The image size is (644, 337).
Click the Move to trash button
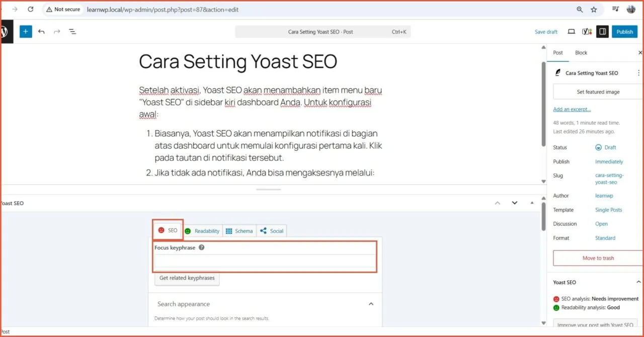click(x=598, y=258)
